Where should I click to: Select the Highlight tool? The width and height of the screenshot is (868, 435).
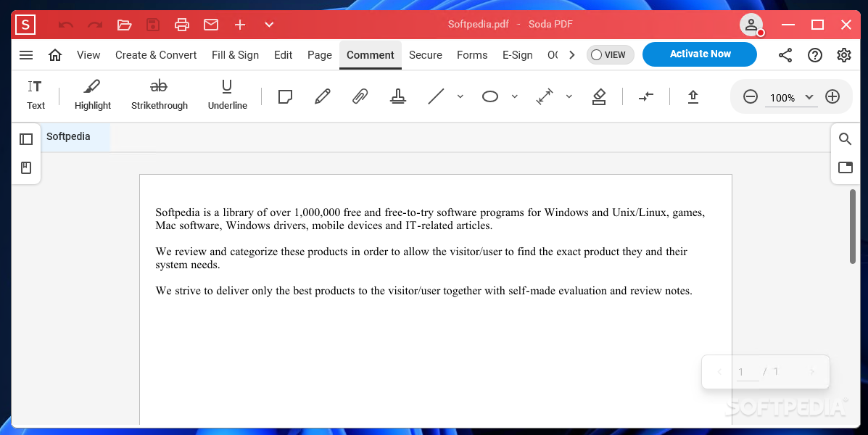(92, 95)
